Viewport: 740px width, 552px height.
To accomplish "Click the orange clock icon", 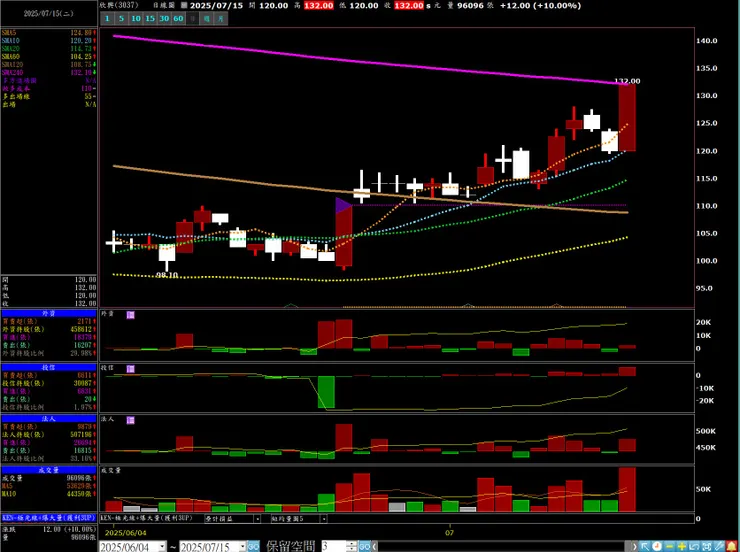I will tap(657, 546).
